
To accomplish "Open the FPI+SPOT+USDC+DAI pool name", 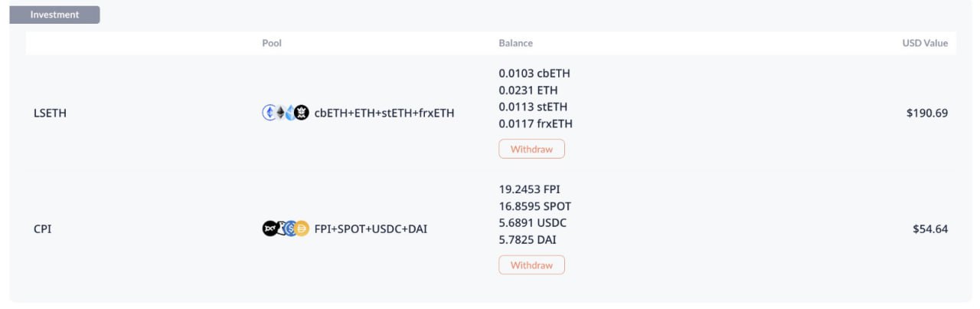I will tap(371, 228).
